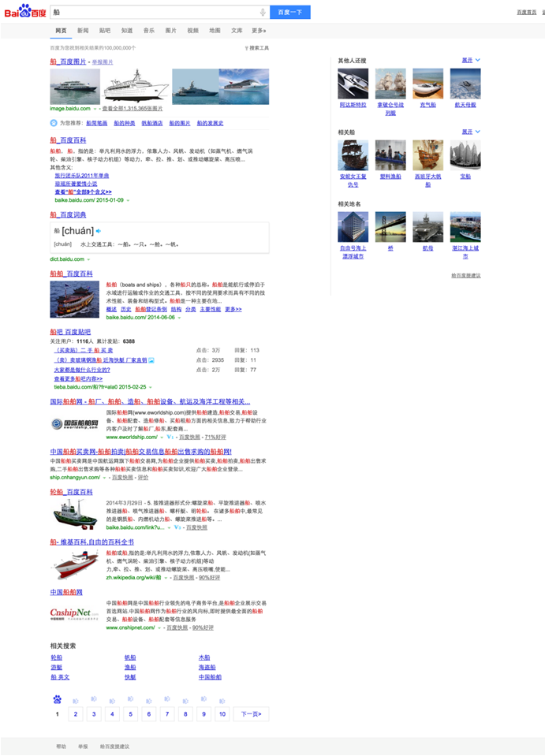This screenshot has width=545, height=756.
Task: Select the 网页 tab
Action: (61, 31)
